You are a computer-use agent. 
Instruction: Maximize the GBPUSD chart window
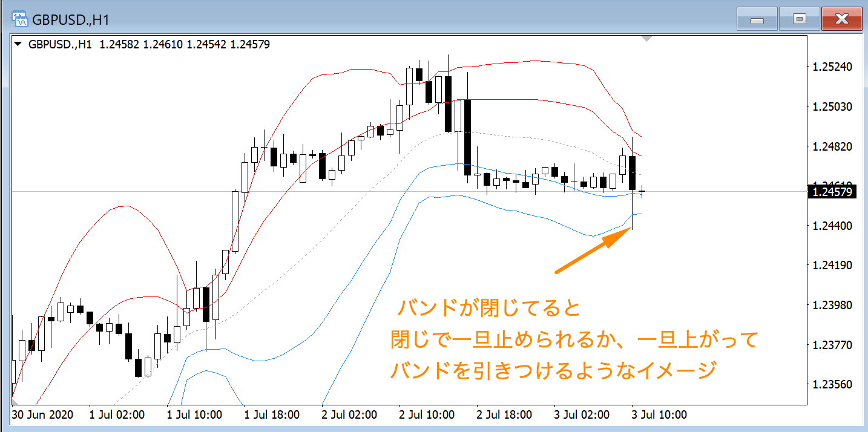(799, 19)
